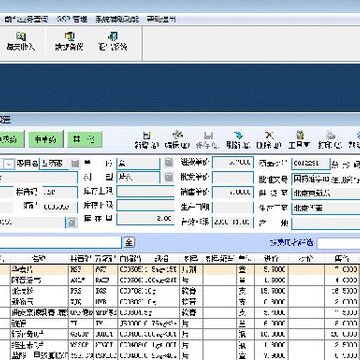Click the 库存量 field showing 2.00
This screenshot has width=360, height=360.
(145, 219)
